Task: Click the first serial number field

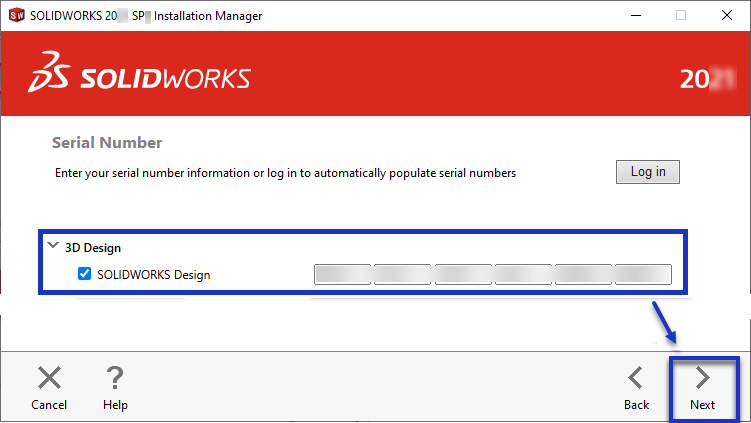Action: coord(342,274)
